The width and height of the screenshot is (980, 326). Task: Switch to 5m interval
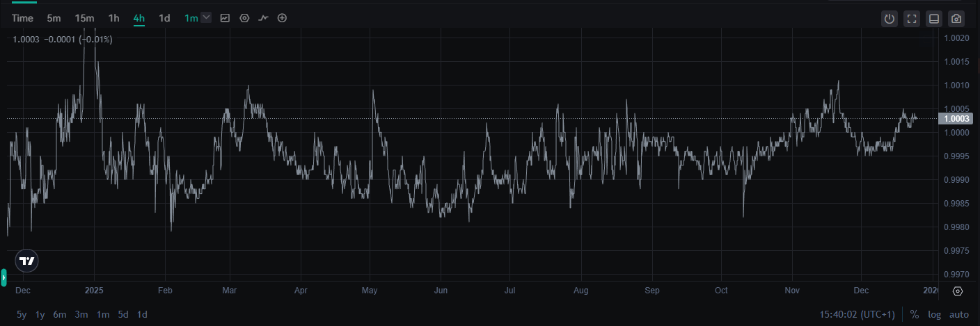coord(54,18)
